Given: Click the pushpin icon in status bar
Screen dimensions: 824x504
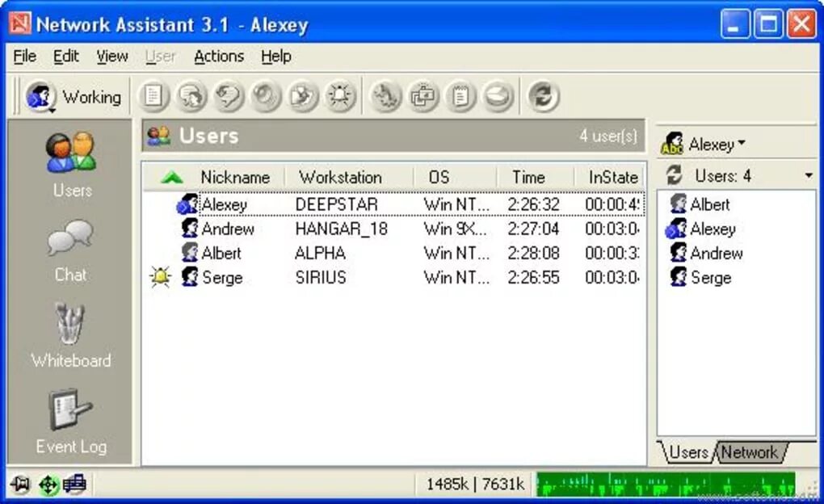Looking at the screenshot, I should 20,484.
